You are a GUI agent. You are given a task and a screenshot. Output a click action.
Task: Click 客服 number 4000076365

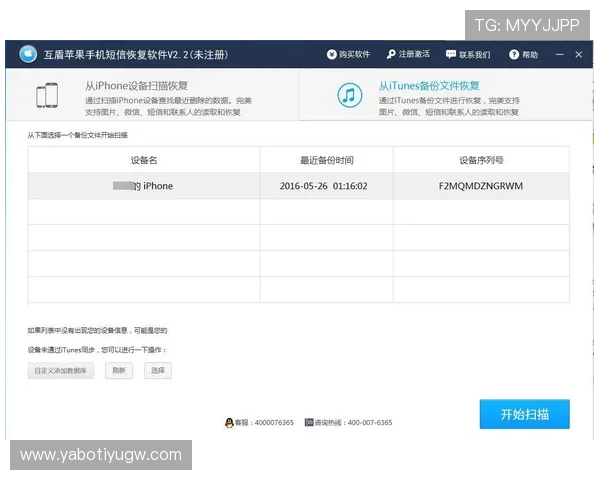264,423
